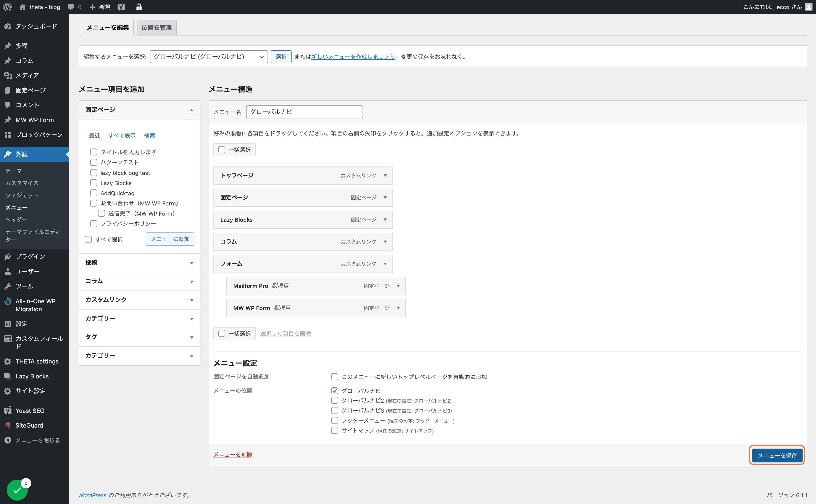Switch to 位置を管理 tab
The image size is (816, 504).
[x=157, y=28]
